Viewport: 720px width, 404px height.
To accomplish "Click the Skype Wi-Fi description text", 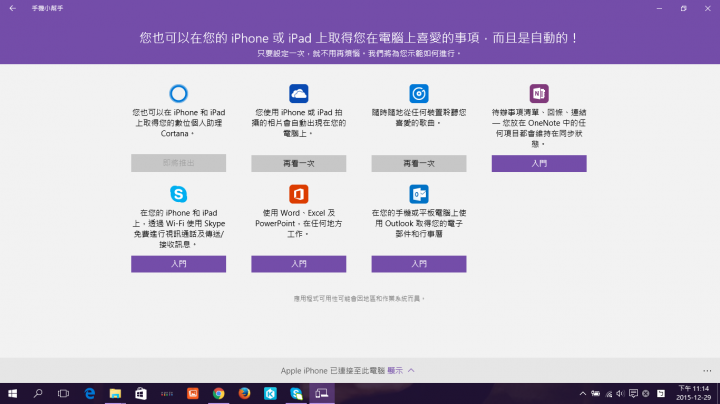I will (x=179, y=229).
